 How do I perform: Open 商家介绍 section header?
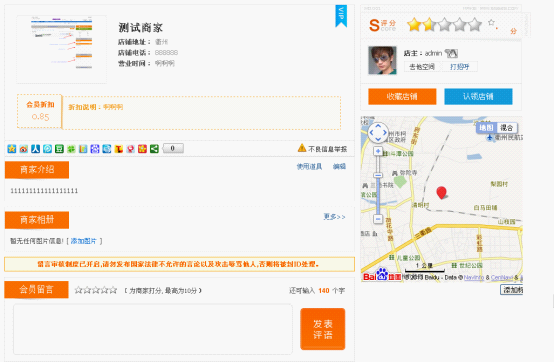click(x=37, y=170)
